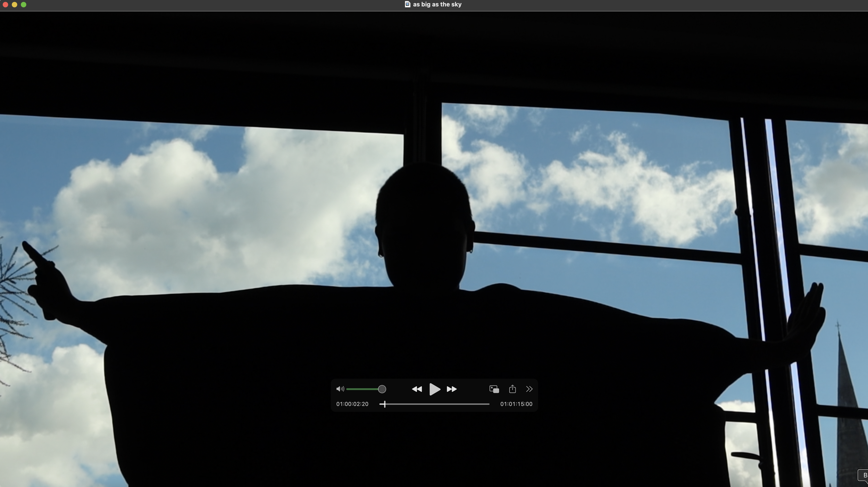Rewind the video using the rewind icon

(x=417, y=389)
